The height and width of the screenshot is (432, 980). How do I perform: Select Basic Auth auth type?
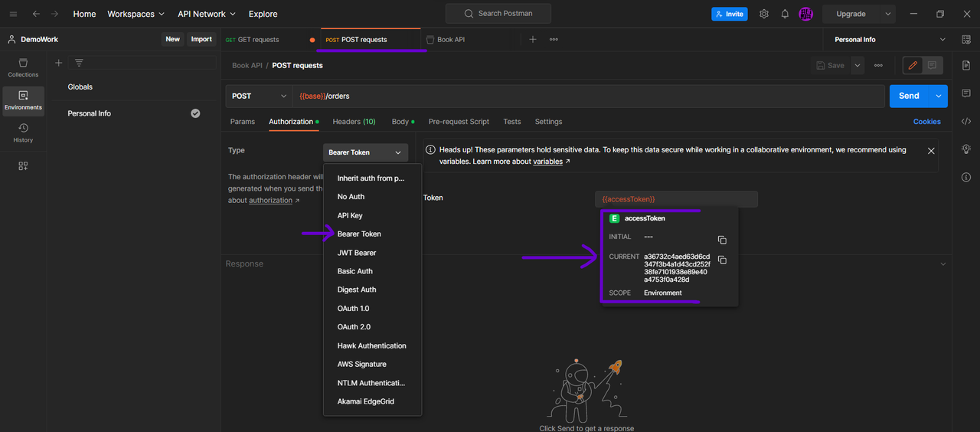pos(373,271)
